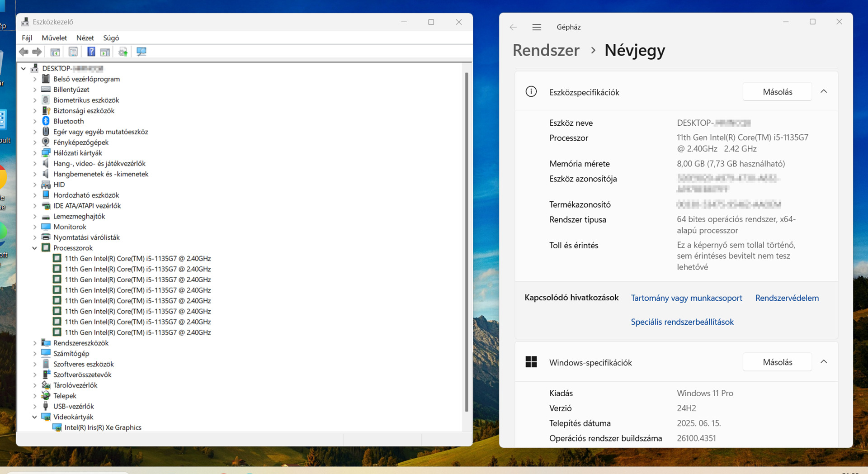Open the Rendszervédelem link

787,298
